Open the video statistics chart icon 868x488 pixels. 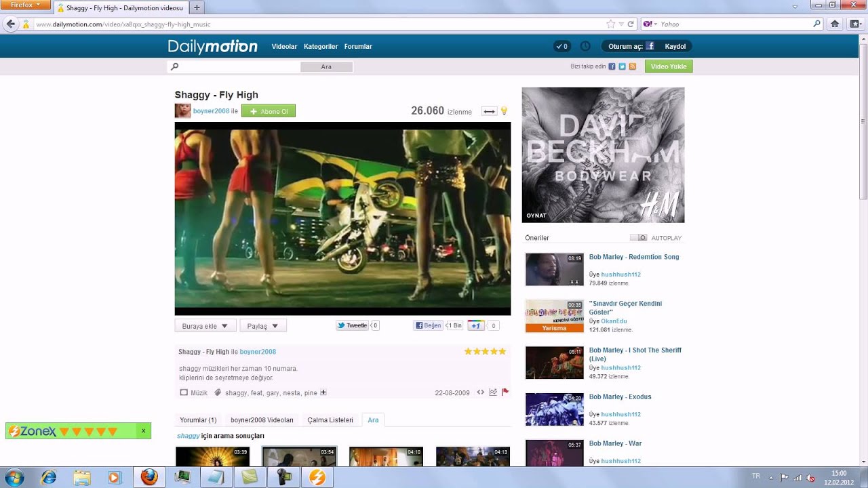pyautogui.click(x=493, y=392)
